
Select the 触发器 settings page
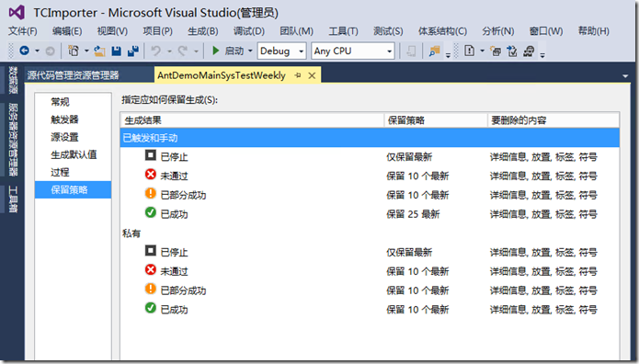[x=64, y=119]
